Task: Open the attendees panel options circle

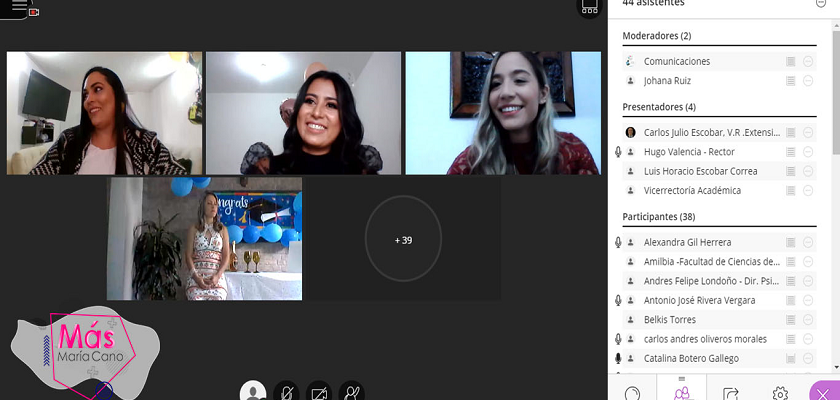Action: click(x=822, y=4)
